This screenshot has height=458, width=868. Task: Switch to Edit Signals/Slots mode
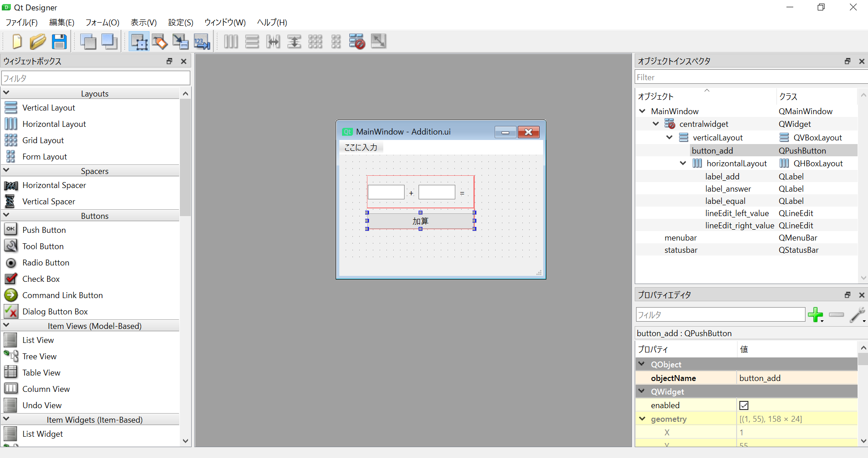point(159,41)
